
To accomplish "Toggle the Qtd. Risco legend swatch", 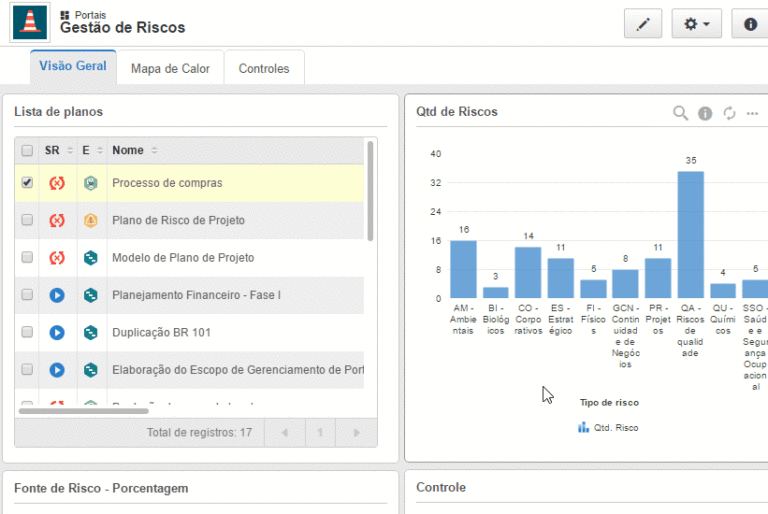I will click(x=583, y=427).
